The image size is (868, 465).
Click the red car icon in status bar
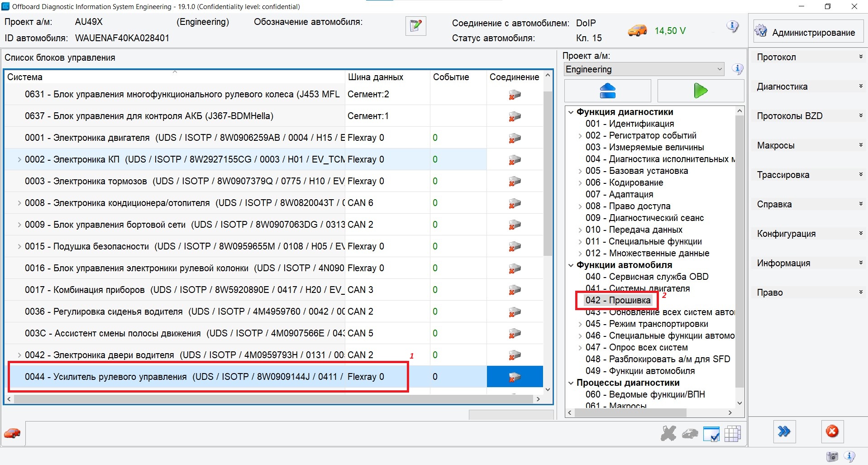[12, 433]
